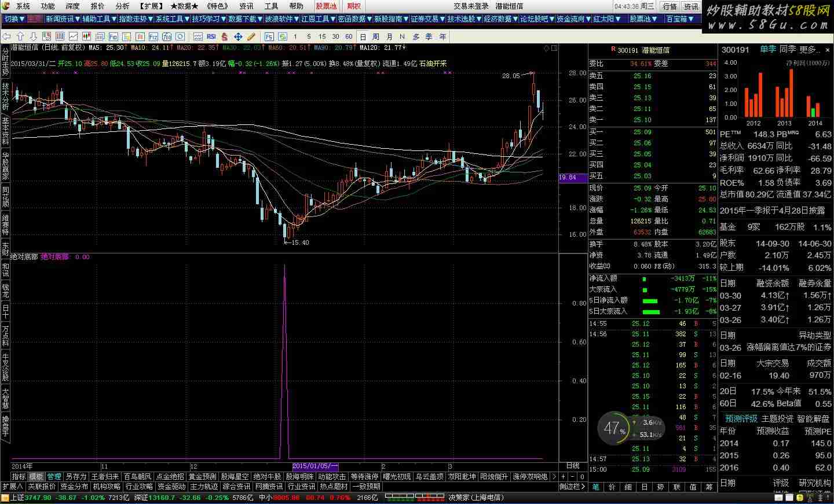
Task: Click the red-green market strength bar in status bar
Action: 415,497
